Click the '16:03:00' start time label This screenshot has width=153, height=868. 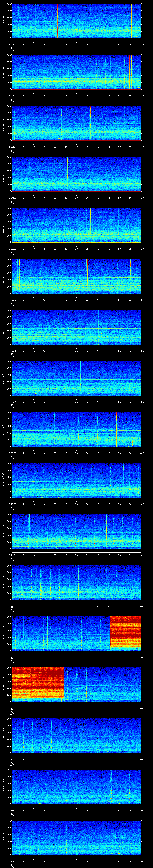pyautogui.click(x=12, y=147)
